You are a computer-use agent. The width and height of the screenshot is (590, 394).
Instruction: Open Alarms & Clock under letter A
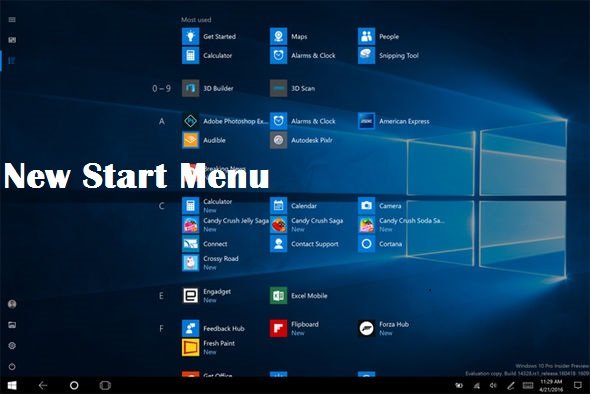coord(303,121)
